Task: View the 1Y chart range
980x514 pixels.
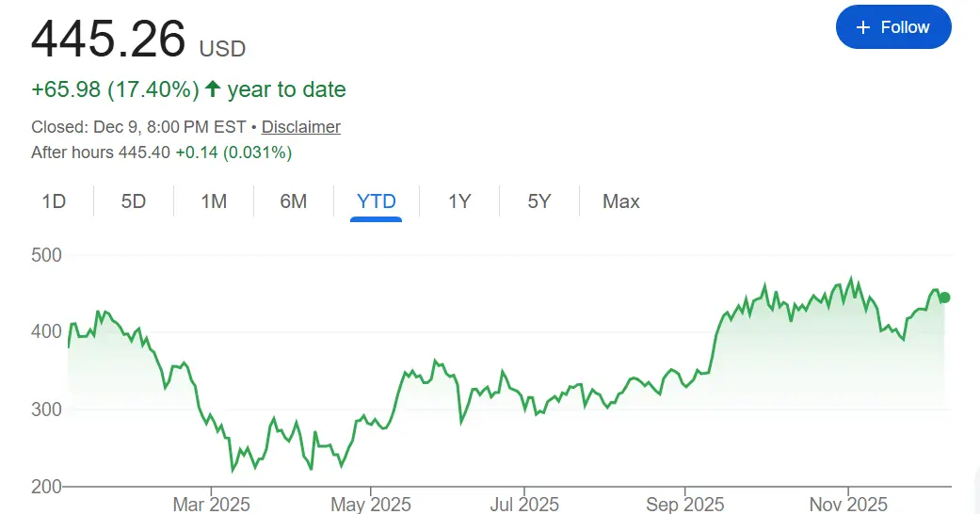Action: point(458,201)
